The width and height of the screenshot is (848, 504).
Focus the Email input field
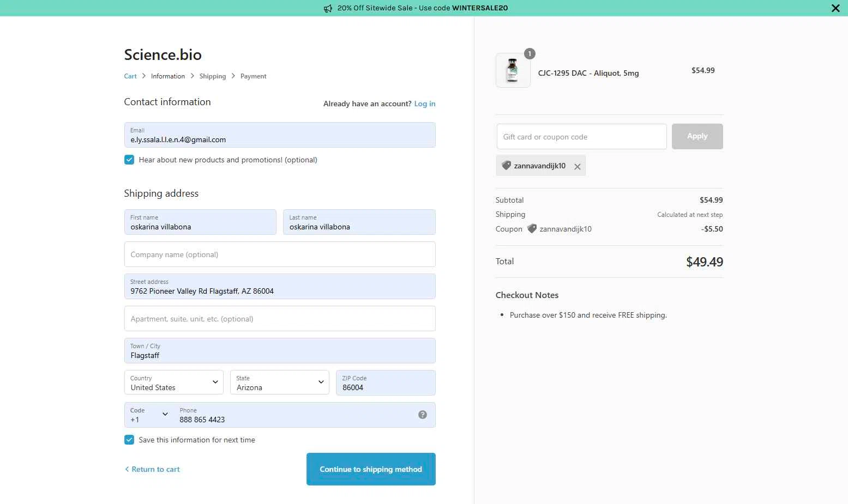[280, 135]
